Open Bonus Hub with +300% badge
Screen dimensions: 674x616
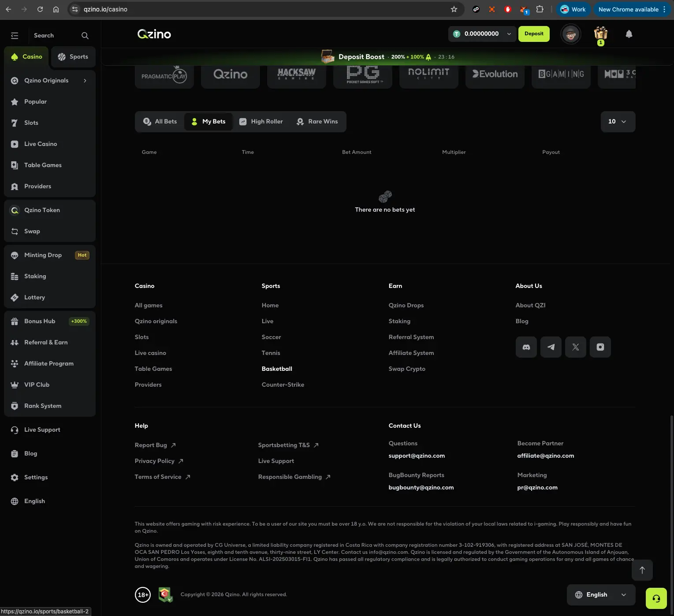click(x=50, y=321)
